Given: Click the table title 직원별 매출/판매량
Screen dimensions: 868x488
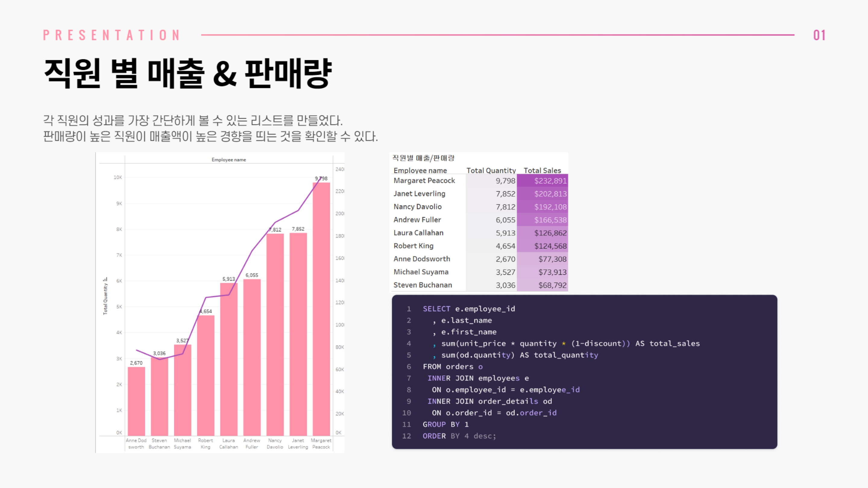Looking at the screenshot, I should (423, 158).
